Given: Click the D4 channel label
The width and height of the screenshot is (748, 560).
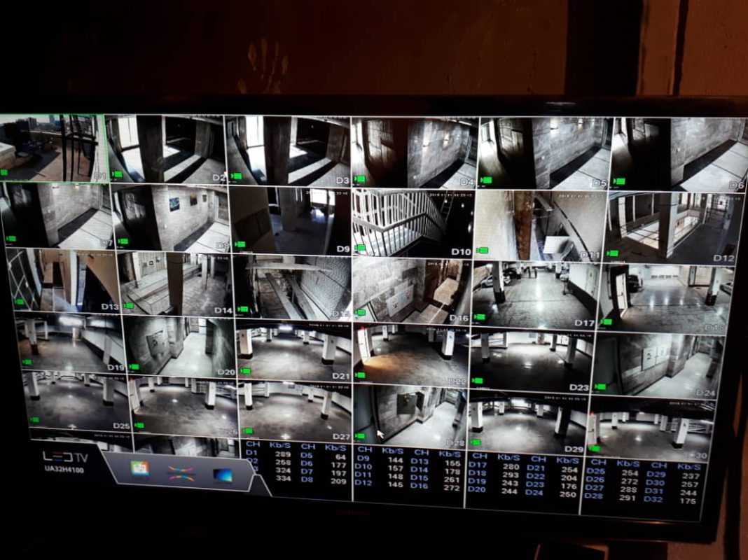Looking at the screenshot, I should [466, 183].
